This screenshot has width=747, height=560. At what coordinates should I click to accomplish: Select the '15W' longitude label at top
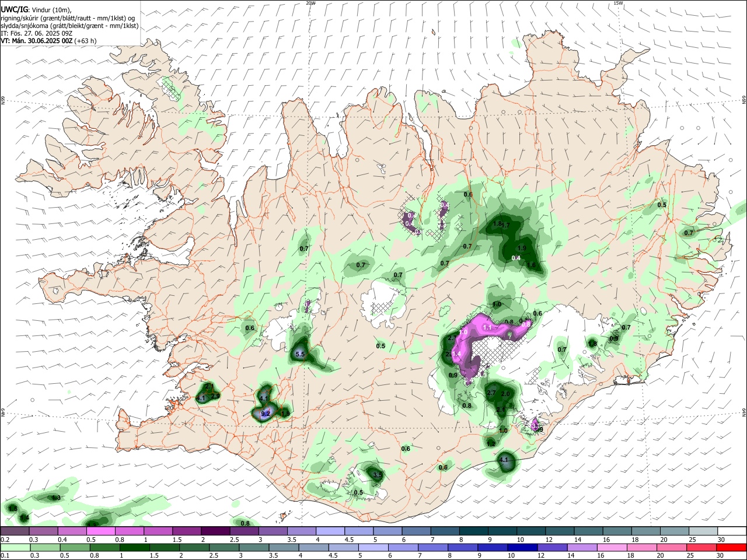pyautogui.click(x=619, y=3)
